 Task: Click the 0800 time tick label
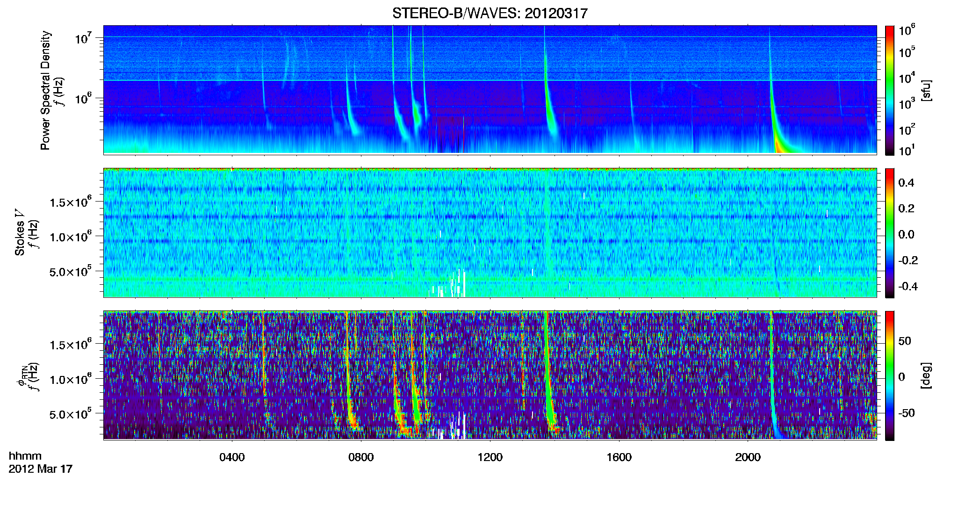click(x=361, y=457)
